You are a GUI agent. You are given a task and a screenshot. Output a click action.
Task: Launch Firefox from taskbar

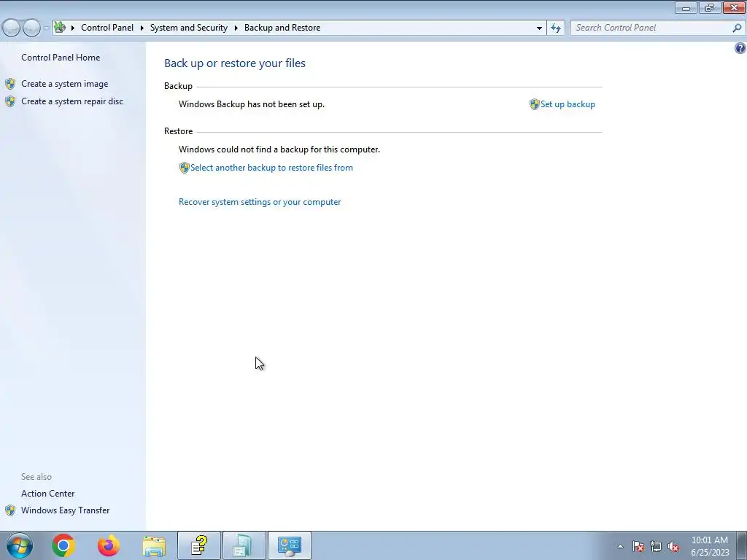pos(109,545)
